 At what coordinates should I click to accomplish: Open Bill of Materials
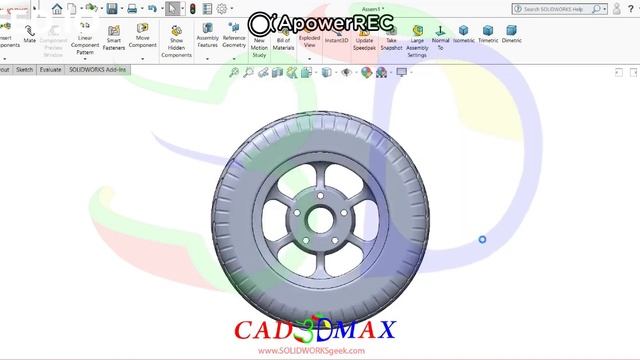pos(283,39)
